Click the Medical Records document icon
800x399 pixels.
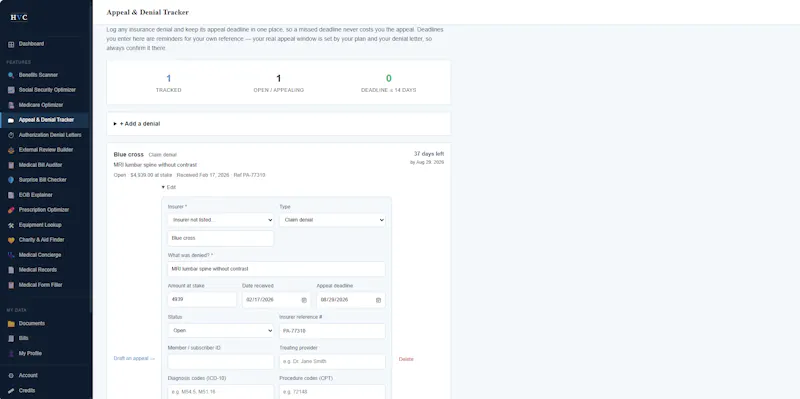[x=11, y=270]
